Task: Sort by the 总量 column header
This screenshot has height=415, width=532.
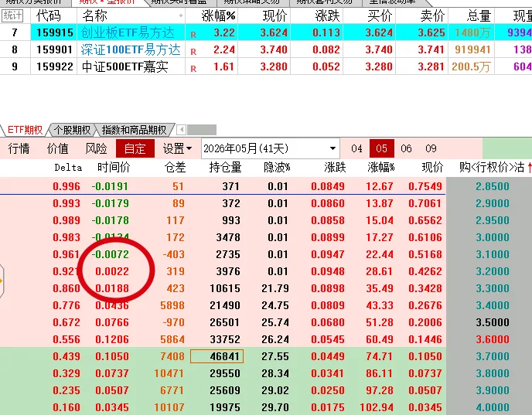Action: pyautogui.click(x=479, y=16)
